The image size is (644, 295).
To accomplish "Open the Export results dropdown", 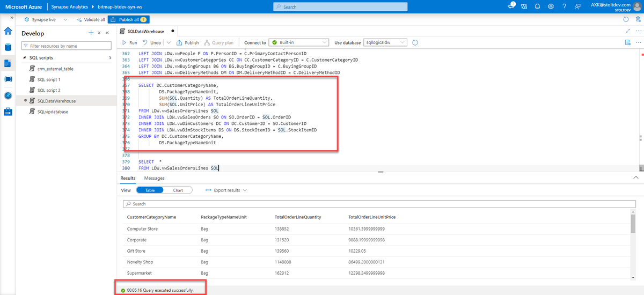I will tap(226, 190).
